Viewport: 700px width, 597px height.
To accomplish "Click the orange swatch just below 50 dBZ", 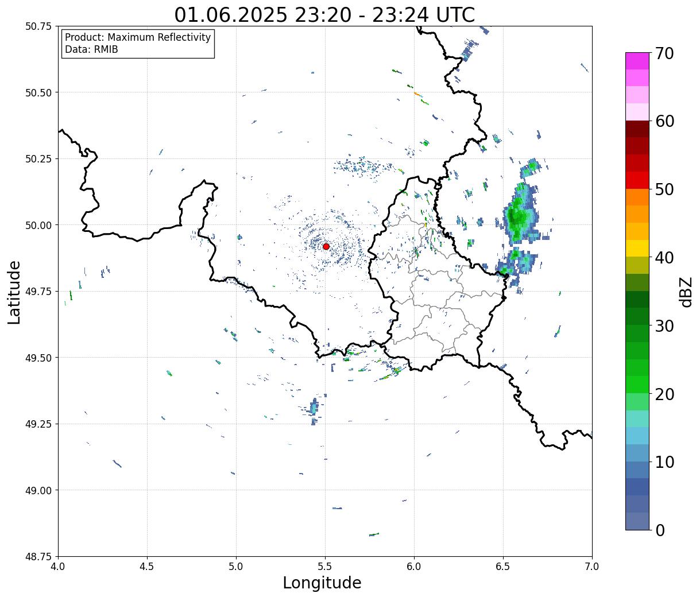I will pyautogui.click(x=637, y=197).
